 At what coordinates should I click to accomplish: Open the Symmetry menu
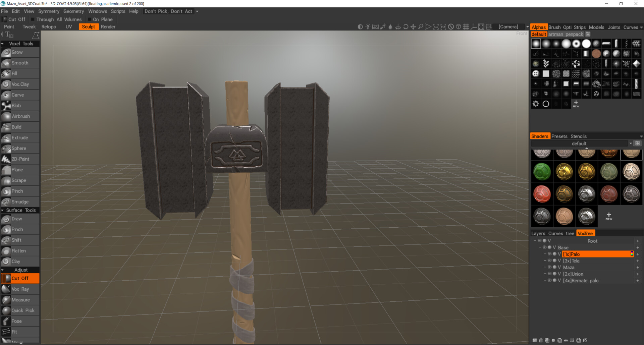pyautogui.click(x=49, y=11)
